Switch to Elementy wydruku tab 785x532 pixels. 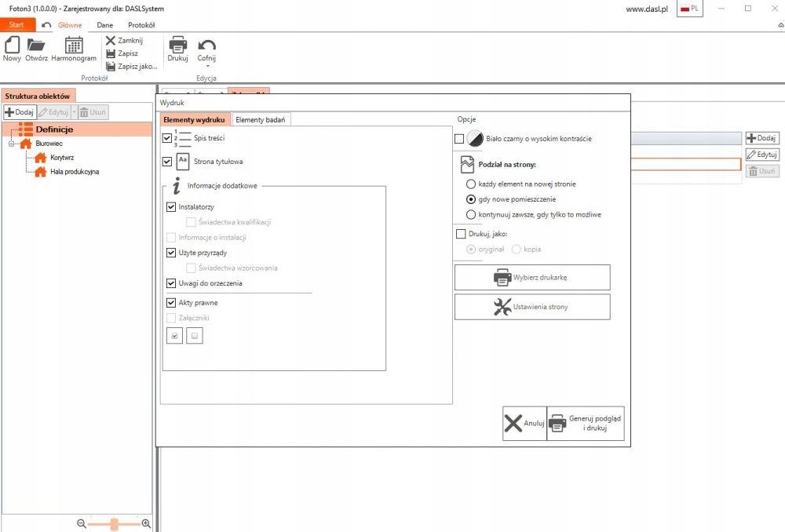pyautogui.click(x=194, y=119)
